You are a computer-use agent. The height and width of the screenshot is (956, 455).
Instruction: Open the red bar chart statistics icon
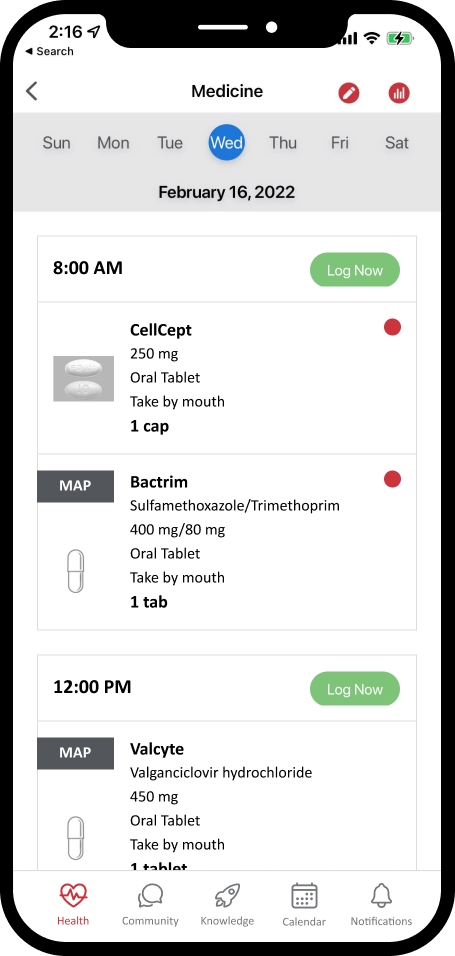(x=399, y=93)
